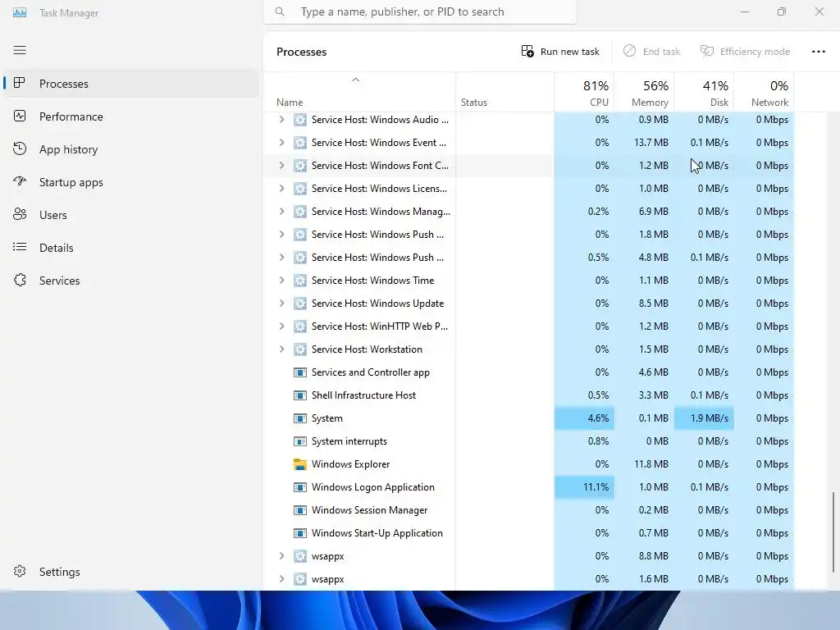Click the Run new task button
Viewport: 840px width, 630px height.
[560, 52]
